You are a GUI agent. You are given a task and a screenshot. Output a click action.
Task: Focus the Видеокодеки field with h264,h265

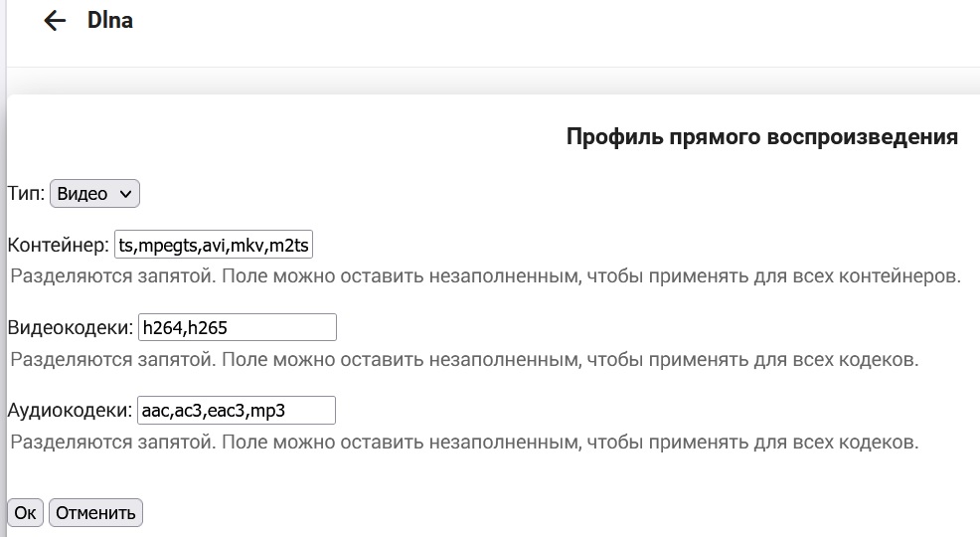237,327
